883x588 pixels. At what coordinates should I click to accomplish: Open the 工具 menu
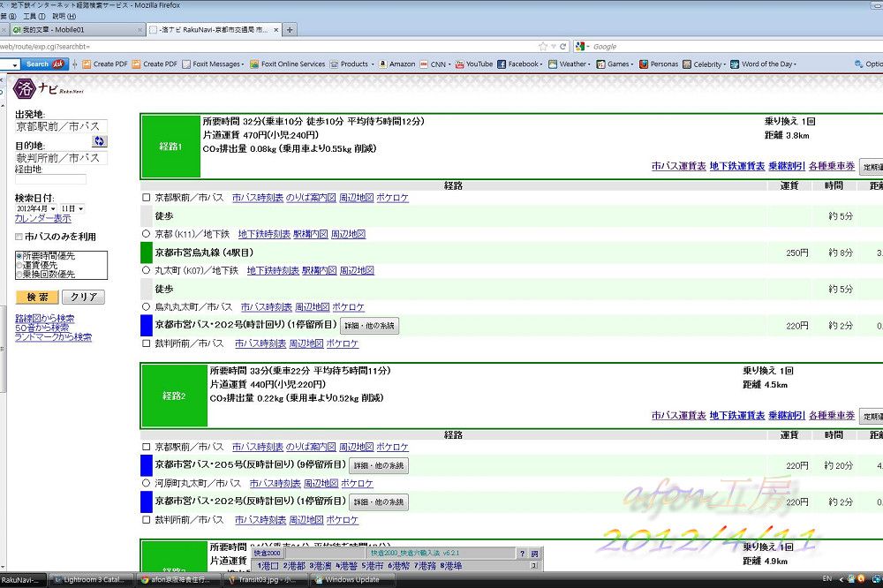point(34,16)
